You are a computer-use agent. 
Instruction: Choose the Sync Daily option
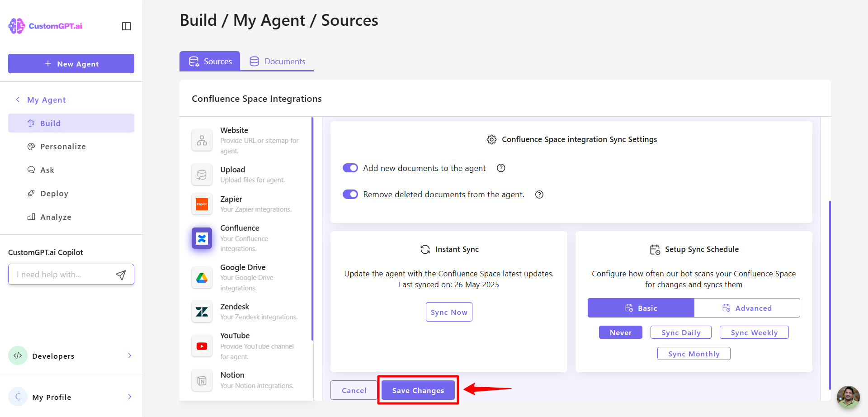pos(681,332)
